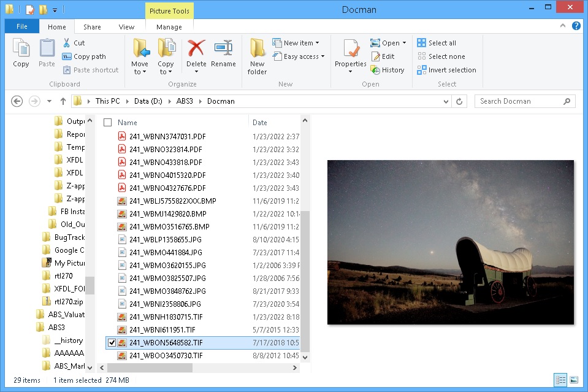The width and height of the screenshot is (588, 392).
Task: Go back with the Back arrow
Action: click(x=17, y=101)
